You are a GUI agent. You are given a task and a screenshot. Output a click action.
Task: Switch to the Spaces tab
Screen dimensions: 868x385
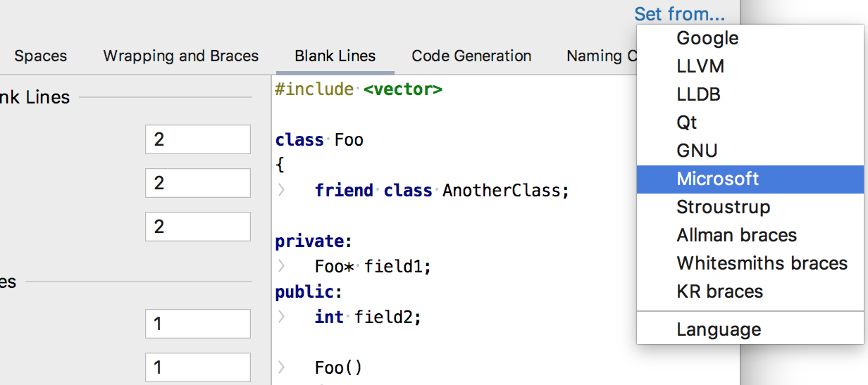click(x=41, y=56)
